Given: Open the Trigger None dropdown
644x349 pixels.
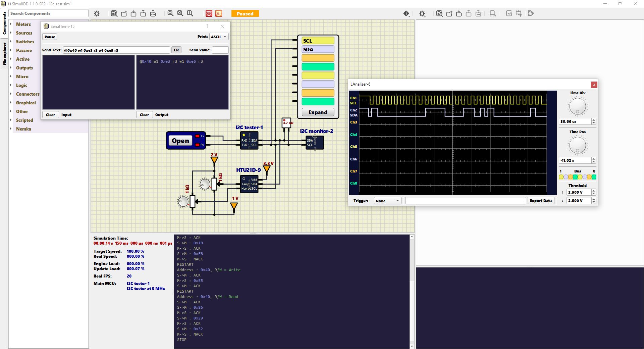Looking at the screenshot, I should 387,201.
